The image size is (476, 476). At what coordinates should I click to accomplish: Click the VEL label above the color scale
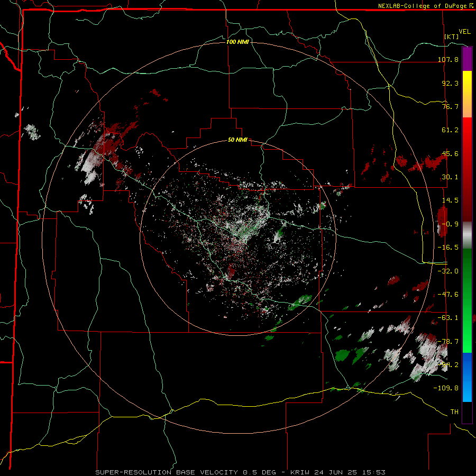tap(464, 32)
